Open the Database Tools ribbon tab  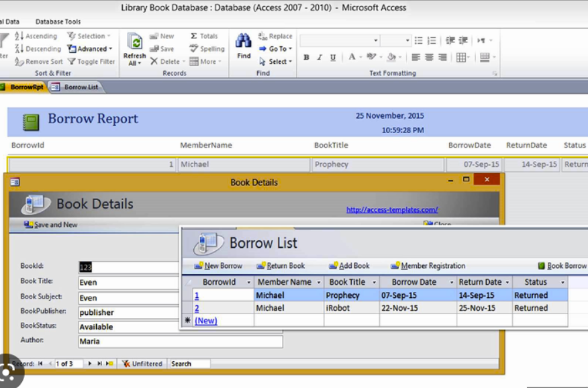(x=58, y=21)
